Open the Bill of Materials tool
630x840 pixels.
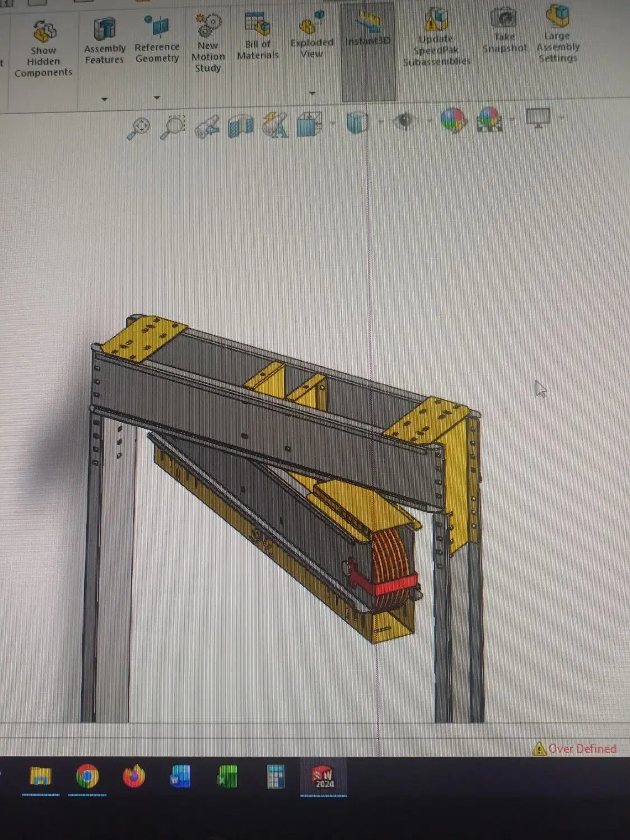tap(256, 34)
